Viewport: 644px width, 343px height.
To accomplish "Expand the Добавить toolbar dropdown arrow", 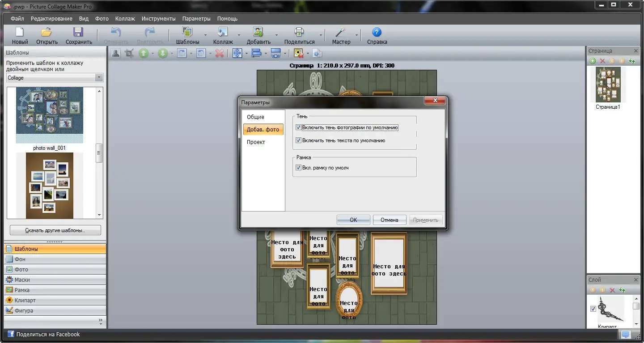I will point(276,35).
